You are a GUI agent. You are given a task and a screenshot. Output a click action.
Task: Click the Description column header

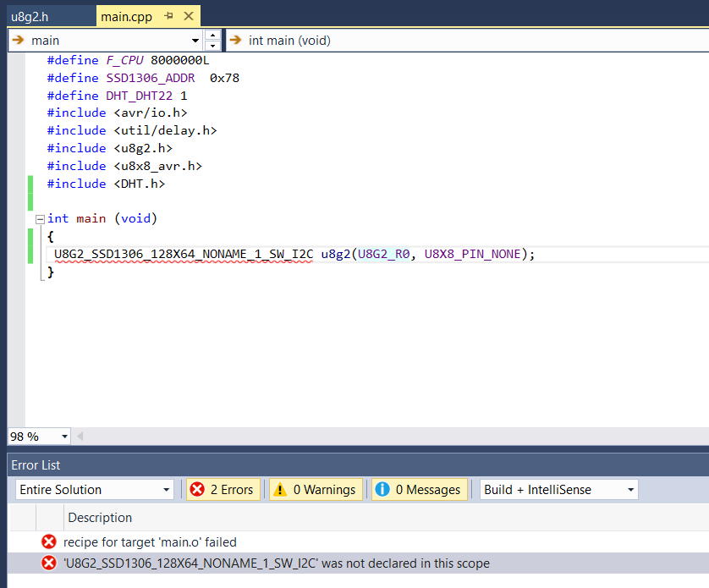tap(99, 518)
